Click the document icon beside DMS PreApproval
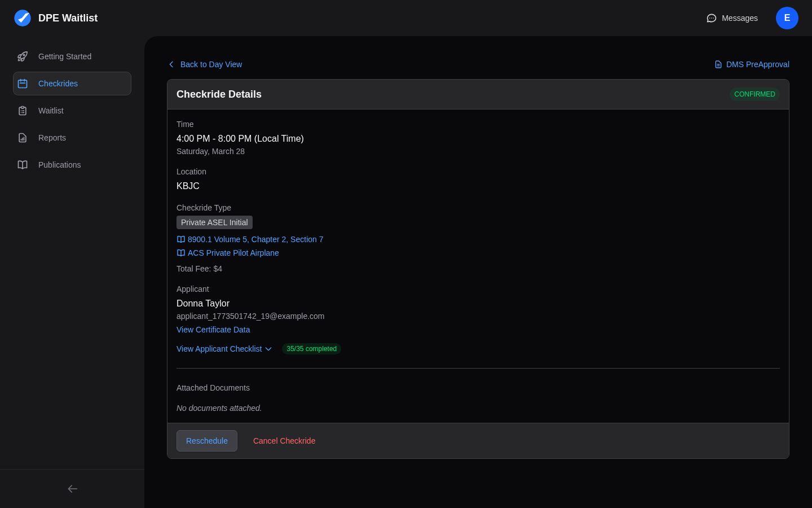 (718, 64)
